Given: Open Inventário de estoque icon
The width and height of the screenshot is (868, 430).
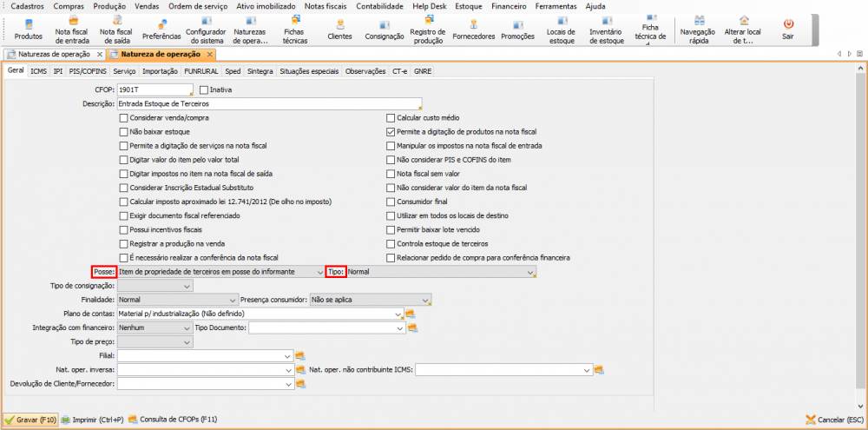Looking at the screenshot, I should pos(606,29).
